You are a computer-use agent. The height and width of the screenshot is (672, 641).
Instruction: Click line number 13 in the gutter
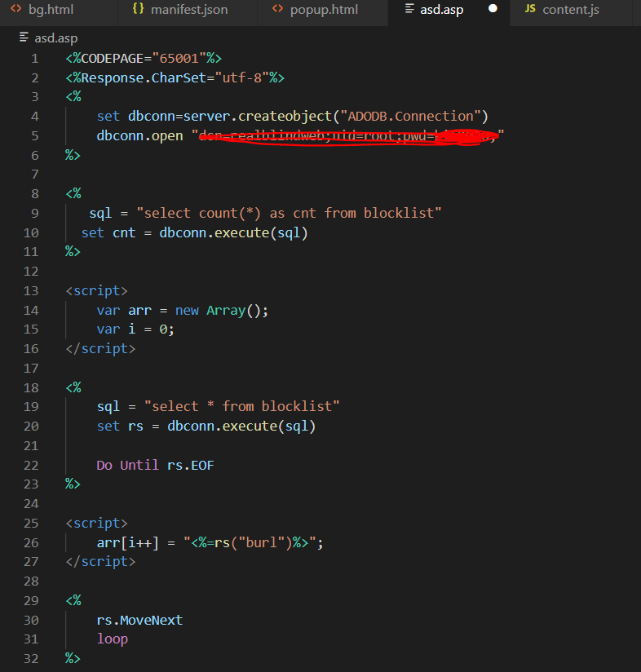[31, 290]
